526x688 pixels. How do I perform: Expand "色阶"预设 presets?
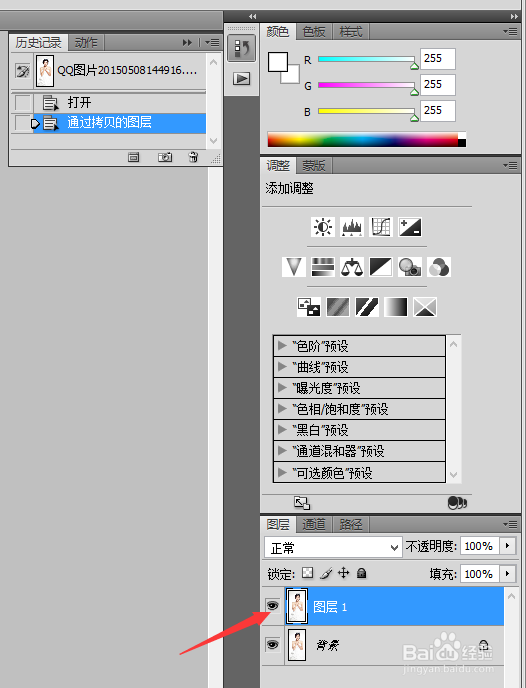(282, 346)
